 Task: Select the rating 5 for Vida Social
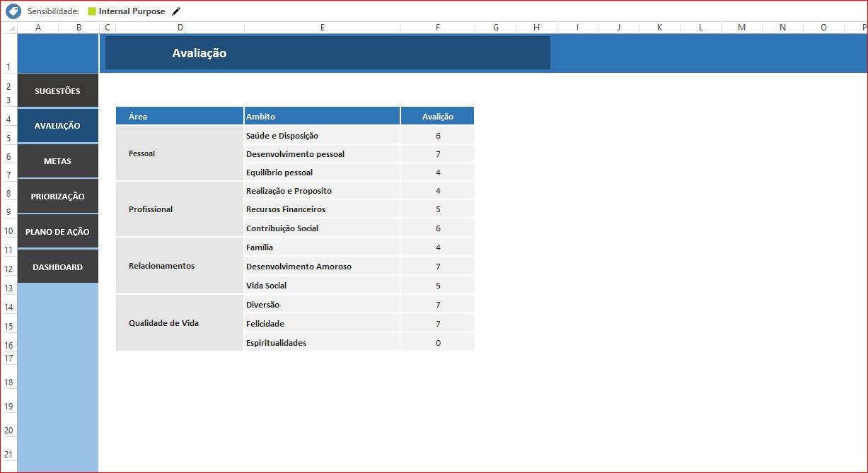tap(438, 286)
